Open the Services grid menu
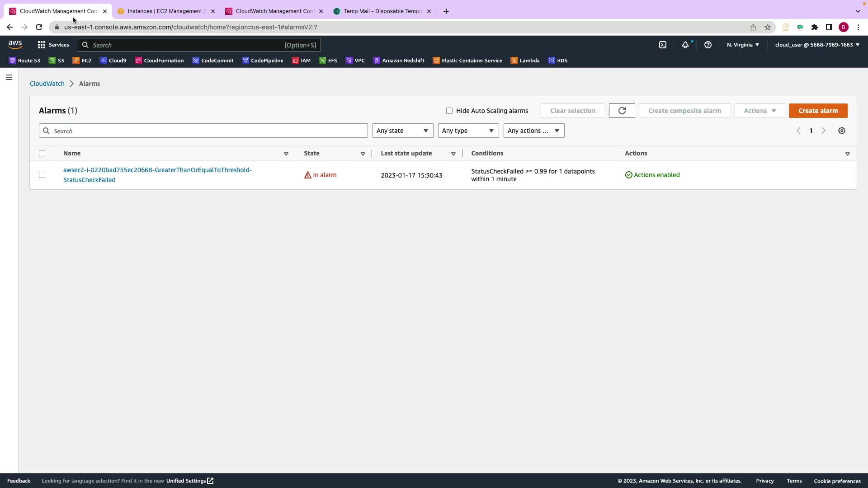This screenshot has width=868, height=488. pos(53,45)
